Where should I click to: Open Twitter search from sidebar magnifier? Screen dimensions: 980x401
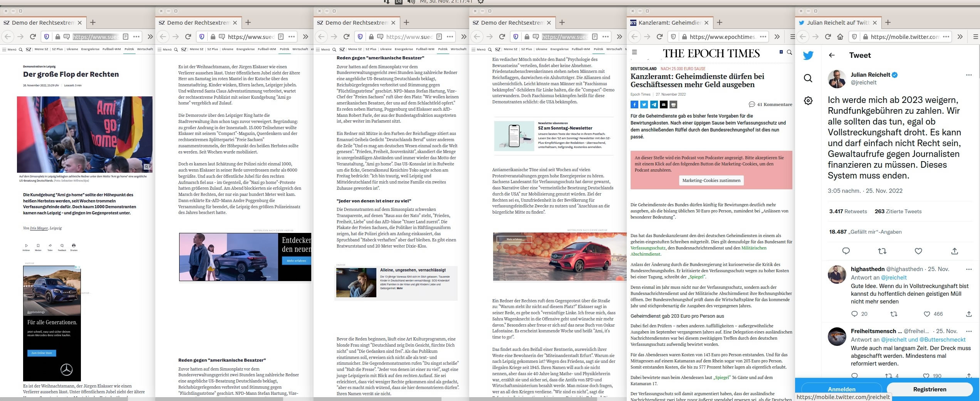click(x=808, y=78)
